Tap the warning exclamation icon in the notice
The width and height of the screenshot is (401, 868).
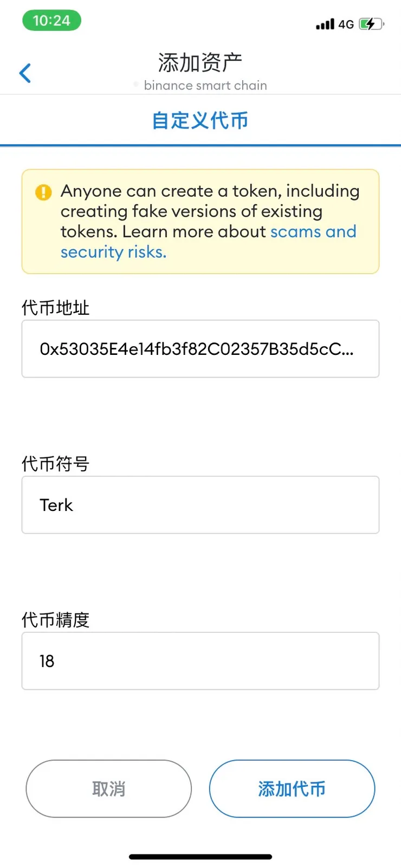43,192
